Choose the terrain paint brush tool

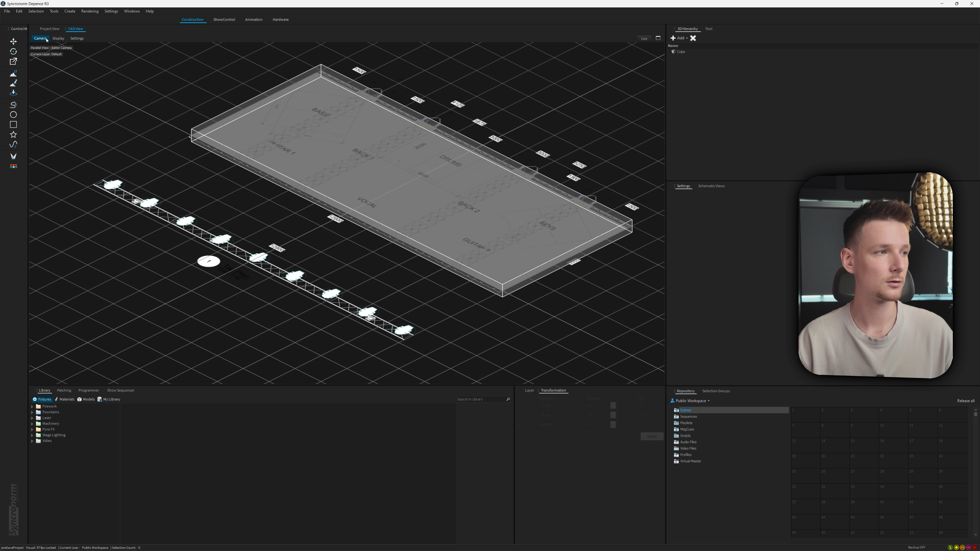point(13,83)
